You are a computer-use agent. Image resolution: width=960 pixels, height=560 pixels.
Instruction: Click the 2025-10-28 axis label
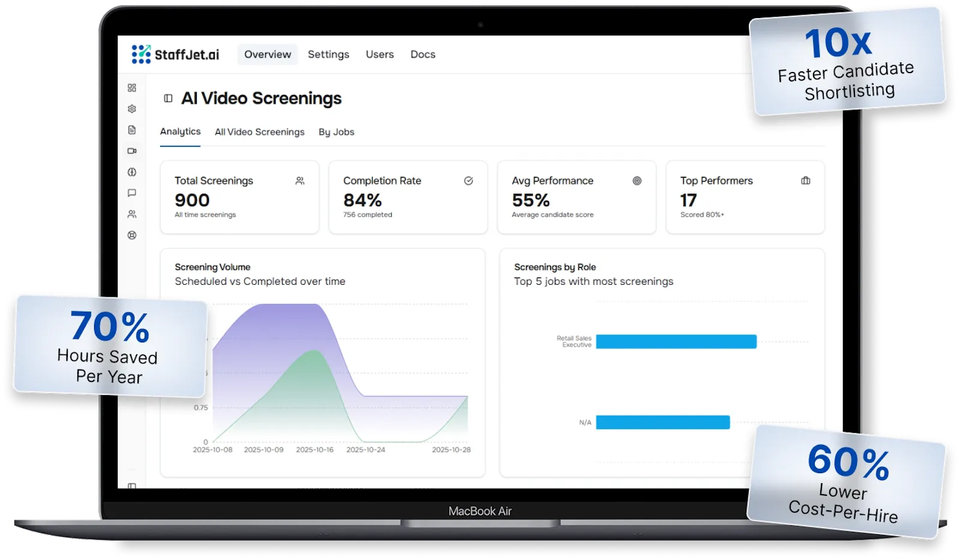point(451,450)
